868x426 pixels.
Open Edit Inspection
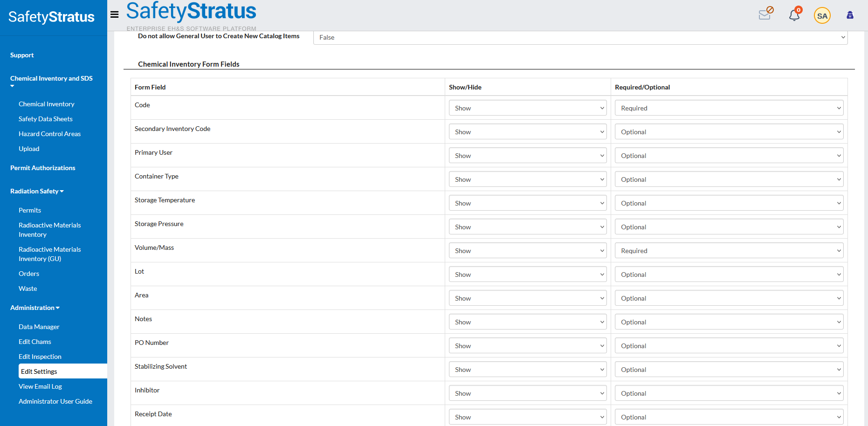tap(40, 357)
